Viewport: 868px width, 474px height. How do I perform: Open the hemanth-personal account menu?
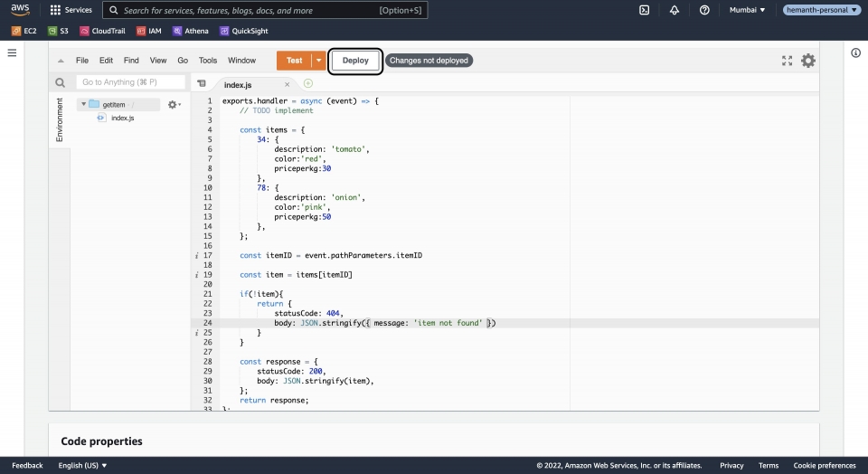coord(821,10)
